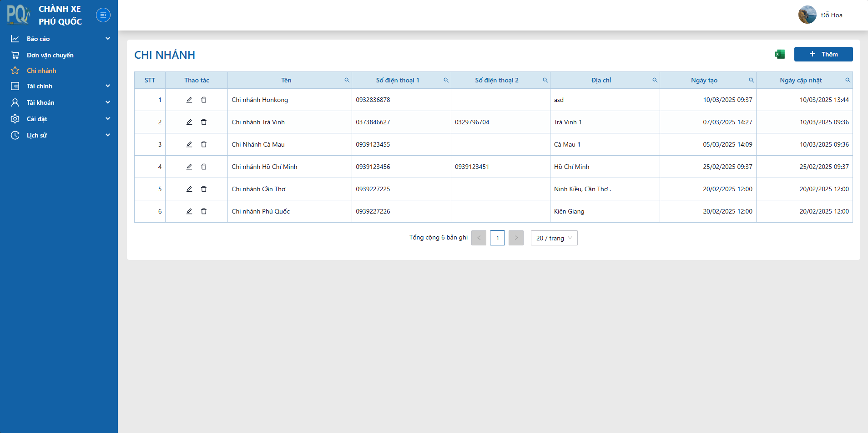Click Tổng cộng 6 bản ghi text
868x433 pixels.
click(439, 237)
